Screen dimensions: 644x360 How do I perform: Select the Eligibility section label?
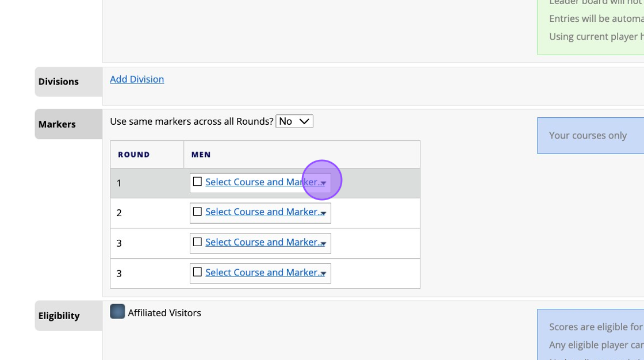[59, 316]
